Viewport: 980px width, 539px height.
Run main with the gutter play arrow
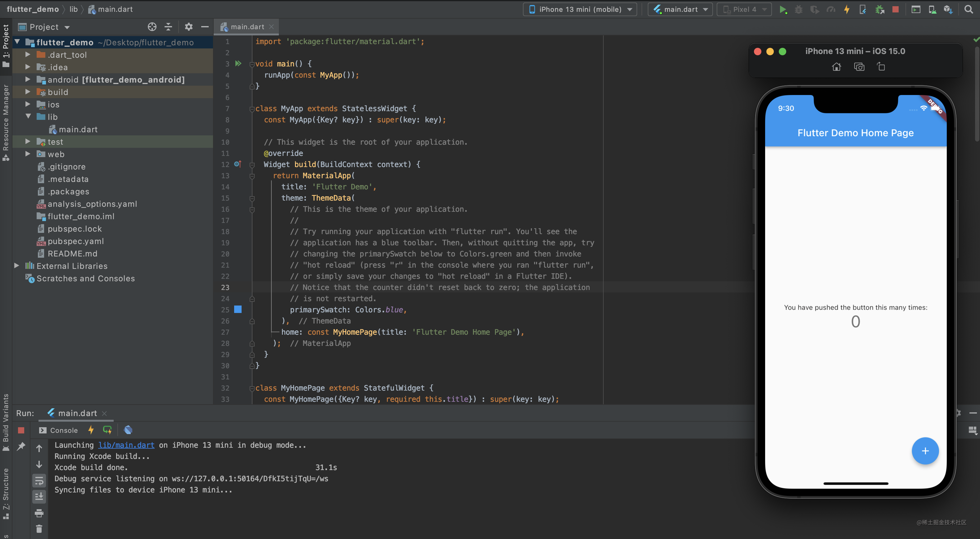coord(238,64)
